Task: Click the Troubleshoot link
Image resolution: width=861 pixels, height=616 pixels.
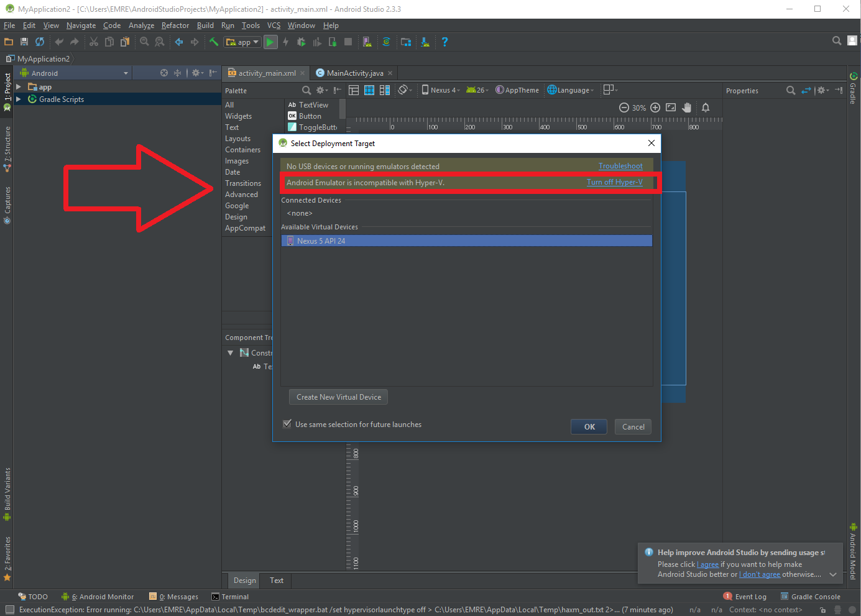Action: tap(620, 166)
